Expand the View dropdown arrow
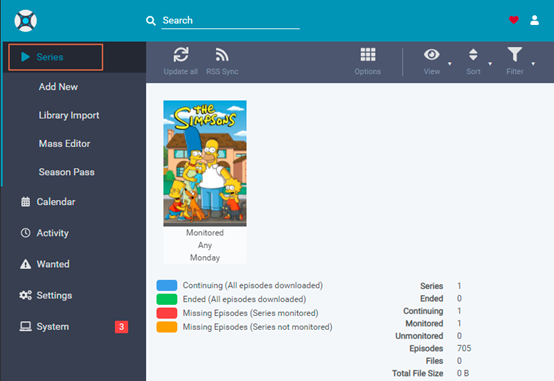This screenshot has width=554, height=381. tap(450, 64)
